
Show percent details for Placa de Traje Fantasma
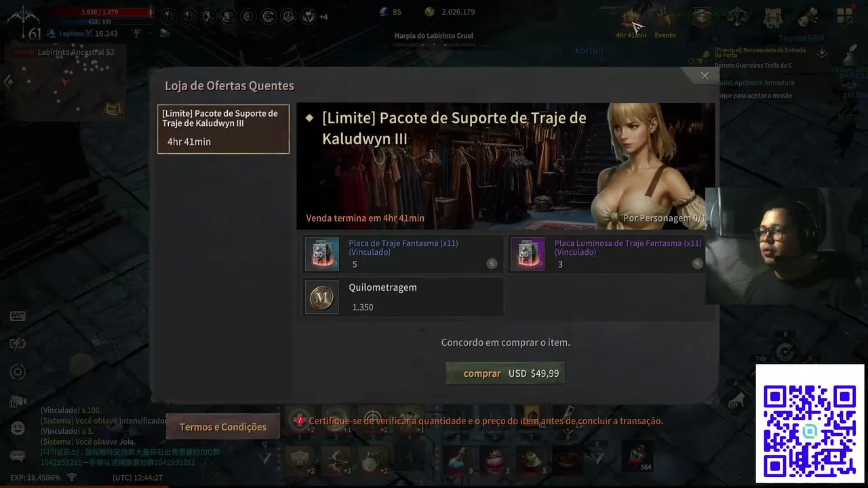(492, 264)
